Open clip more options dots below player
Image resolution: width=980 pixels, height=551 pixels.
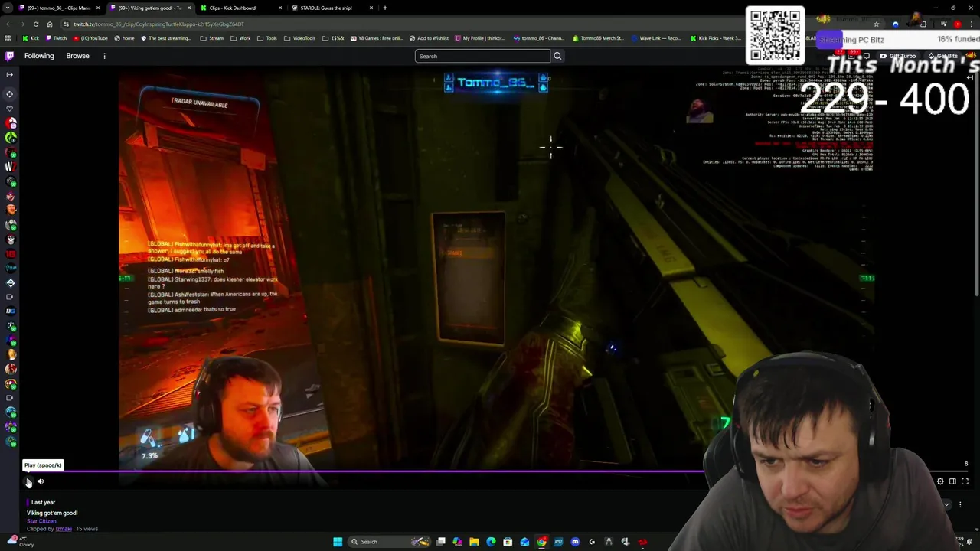pyautogui.click(x=960, y=504)
